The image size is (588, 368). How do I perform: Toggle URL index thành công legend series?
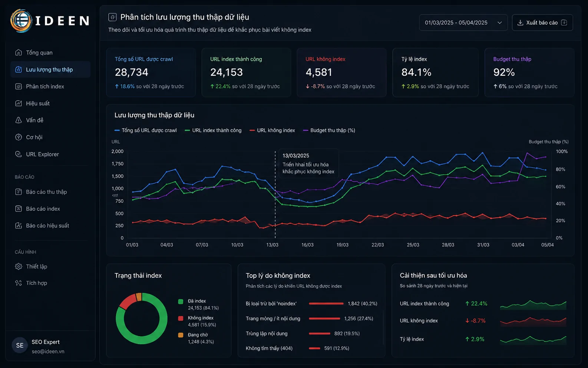(x=213, y=130)
